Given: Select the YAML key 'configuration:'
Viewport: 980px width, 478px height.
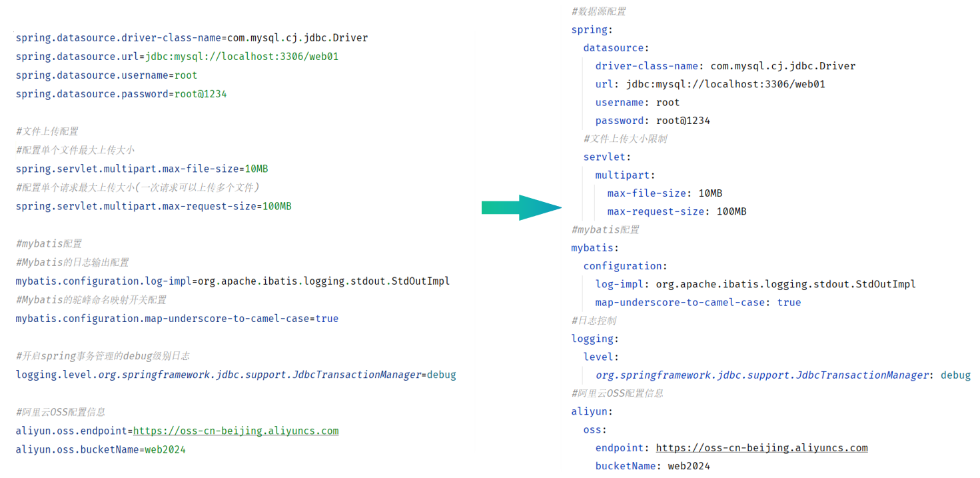Looking at the screenshot, I should pyautogui.click(x=626, y=266).
